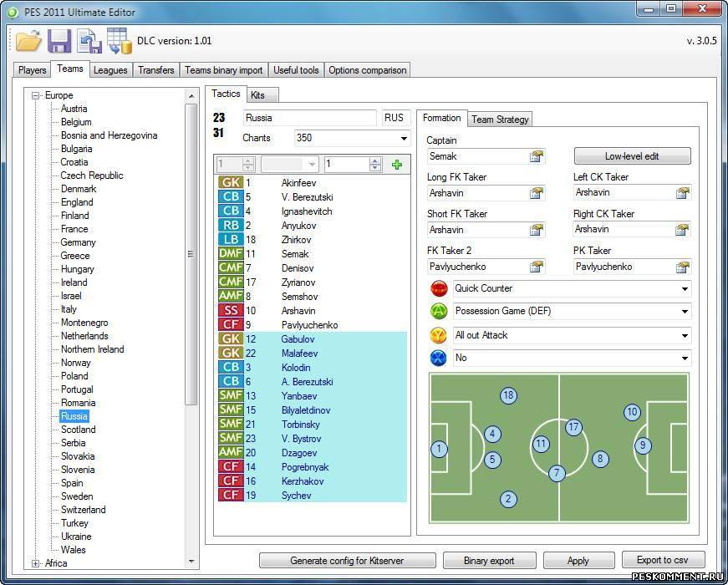Select player marker 10 on the pitch
Image resolution: width=728 pixels, height=585 pixels.
[x=632, y=412]
